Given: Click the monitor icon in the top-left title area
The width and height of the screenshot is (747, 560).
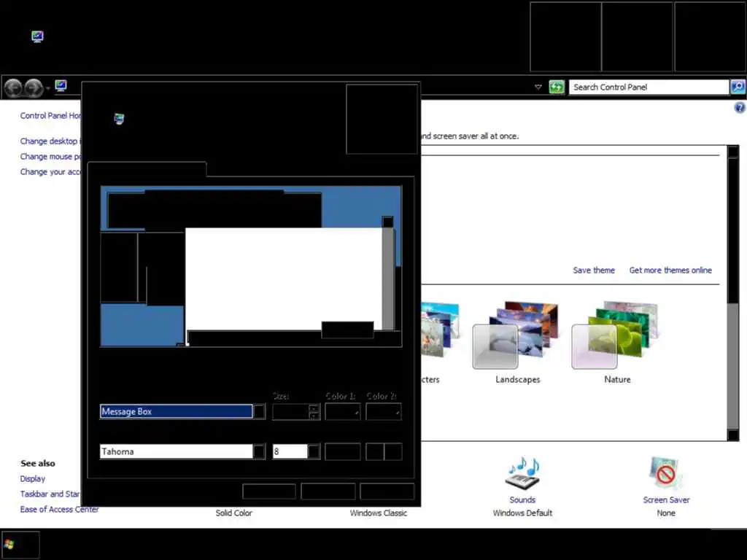Looking at the screenshot, I should click(37, 36).
